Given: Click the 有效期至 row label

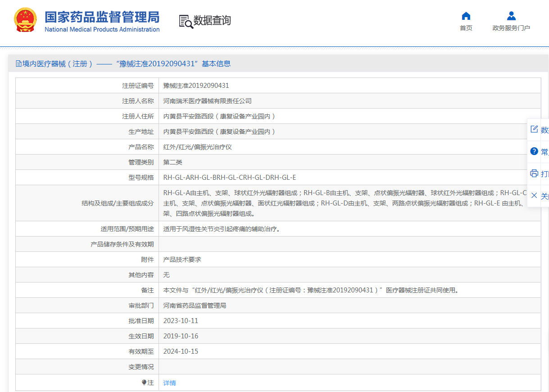Looking at the screenshot, I should (x=141, y=351).
